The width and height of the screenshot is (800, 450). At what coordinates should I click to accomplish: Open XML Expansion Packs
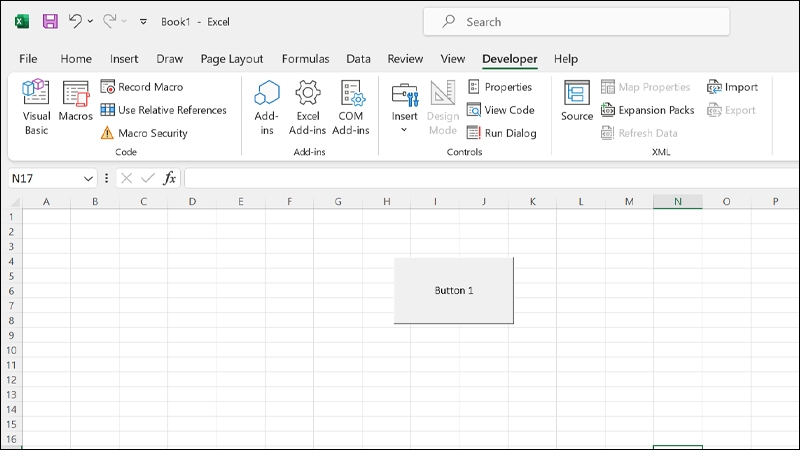(647, 110)
